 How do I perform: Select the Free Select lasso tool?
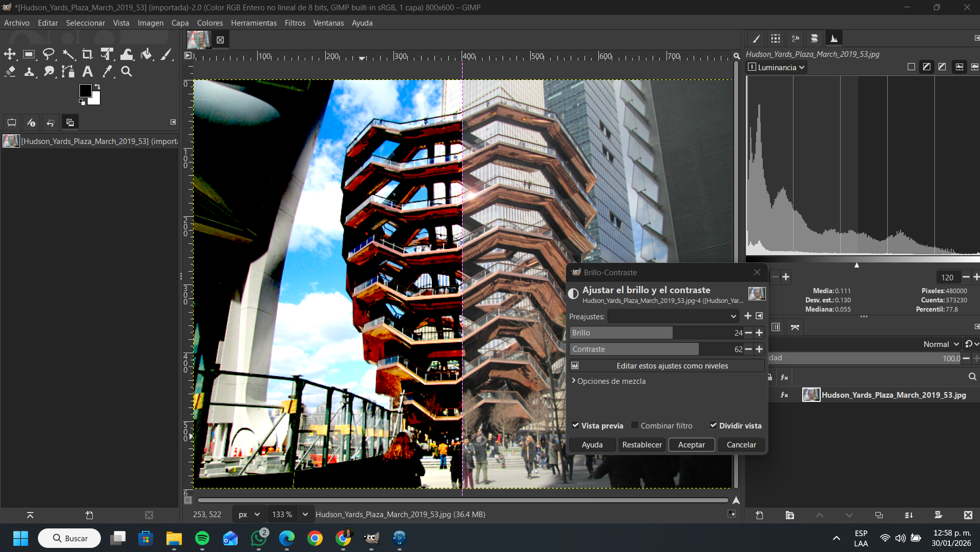pyautogui.click(x=49, y=54)
